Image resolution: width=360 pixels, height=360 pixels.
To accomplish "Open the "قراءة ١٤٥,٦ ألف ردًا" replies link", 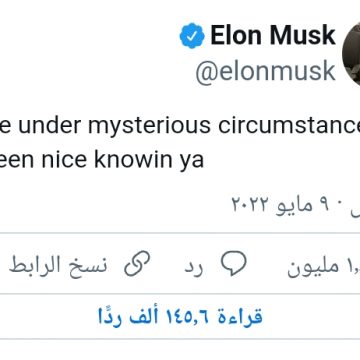I will tap(180, 316).
